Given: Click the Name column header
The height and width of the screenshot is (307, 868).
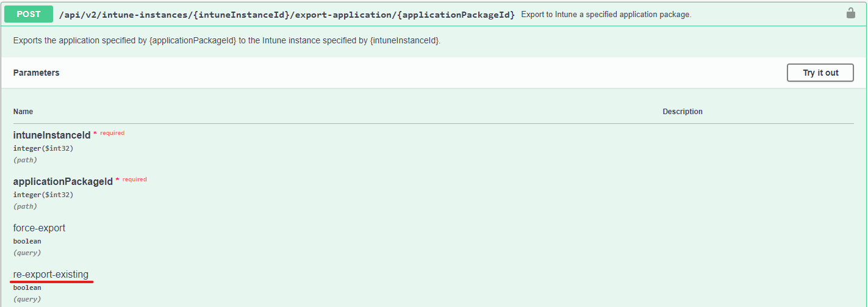Looking at the screenshot, I should (23, 112).
